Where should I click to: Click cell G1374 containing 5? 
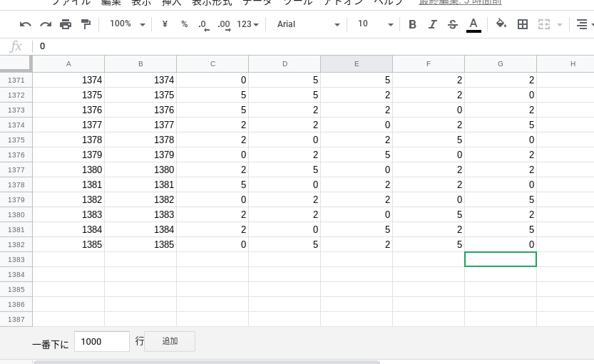tap(501, 125)
